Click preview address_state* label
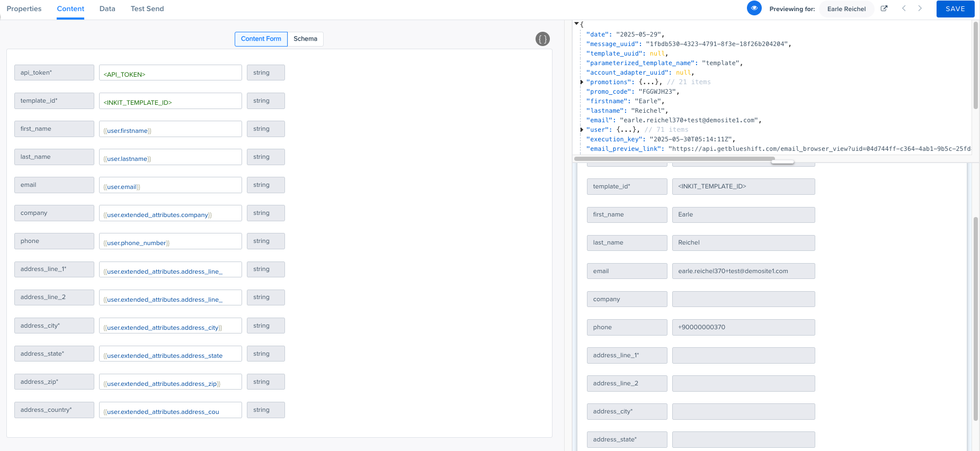 (x=627, y=439)
